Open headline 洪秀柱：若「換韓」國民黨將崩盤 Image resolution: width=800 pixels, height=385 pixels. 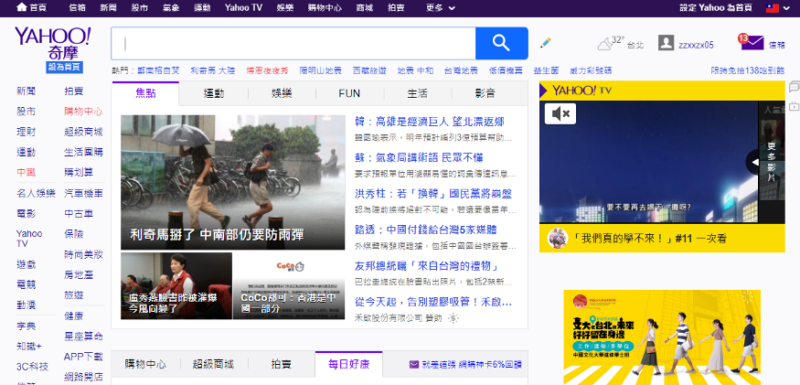click(433, 194)
